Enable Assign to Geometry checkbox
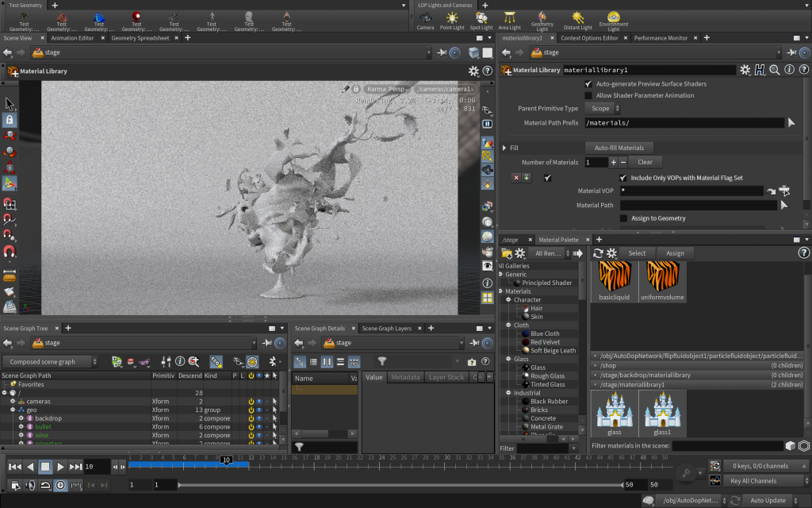This screenshot has height=508, width=812. coord(623,218)
